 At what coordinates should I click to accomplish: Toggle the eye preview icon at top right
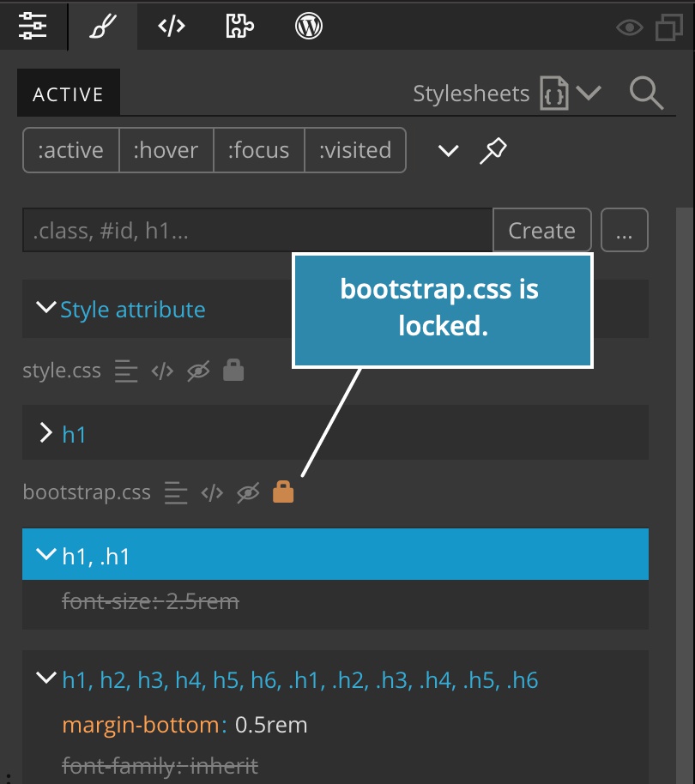click(630, 27)
